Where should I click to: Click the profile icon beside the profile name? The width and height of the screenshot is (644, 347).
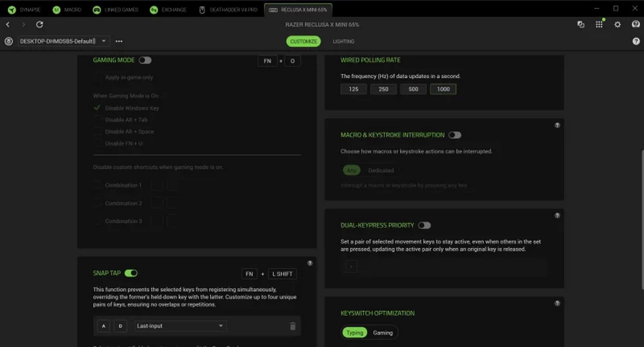9,41
